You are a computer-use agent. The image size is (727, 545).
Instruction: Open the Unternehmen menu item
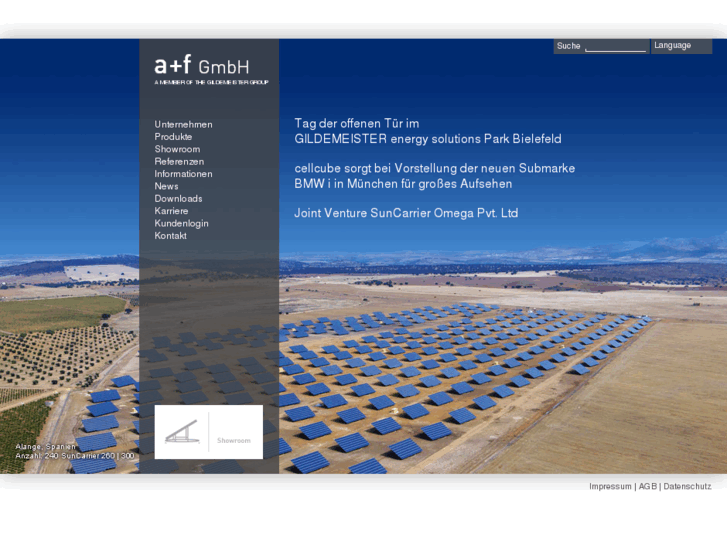click(183, 124)
